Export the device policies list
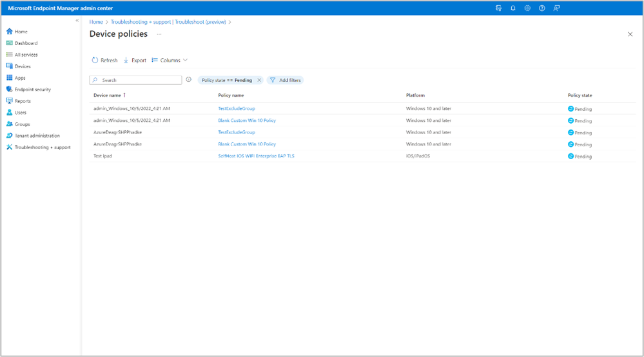This screenshot has height=357, width=644. click(x=135, y=61)
